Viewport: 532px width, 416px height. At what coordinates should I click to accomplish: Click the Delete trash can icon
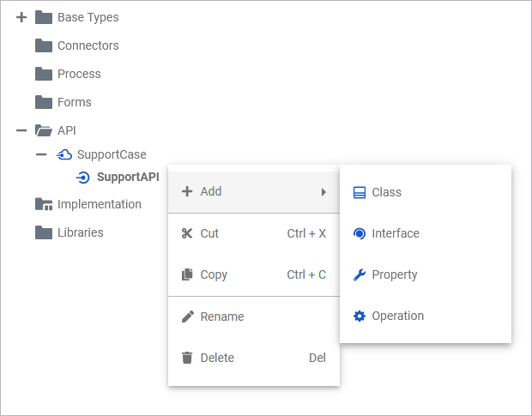tap(187, 358)
